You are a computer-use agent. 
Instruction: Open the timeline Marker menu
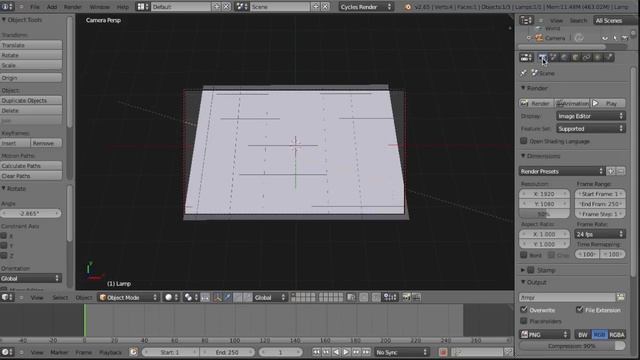coord(59,352)
